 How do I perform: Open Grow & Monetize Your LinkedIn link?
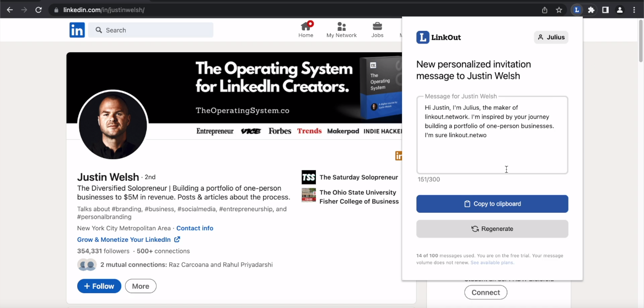[128, 240]
